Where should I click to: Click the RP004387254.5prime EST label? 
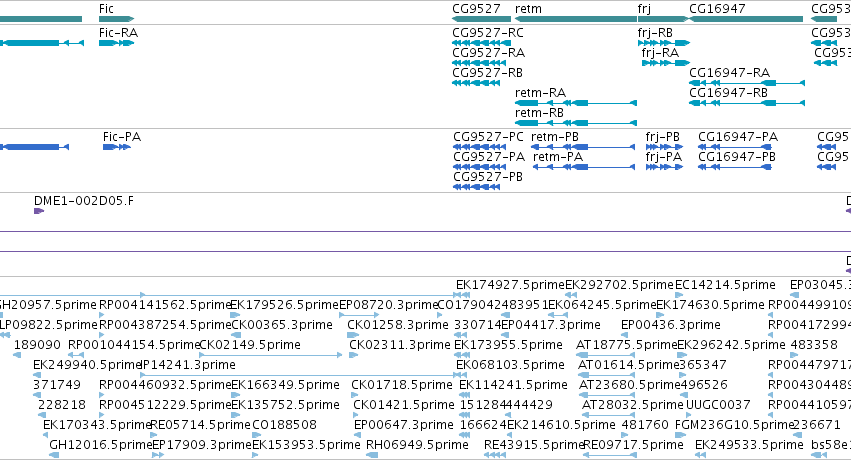(x=165, y=325)
